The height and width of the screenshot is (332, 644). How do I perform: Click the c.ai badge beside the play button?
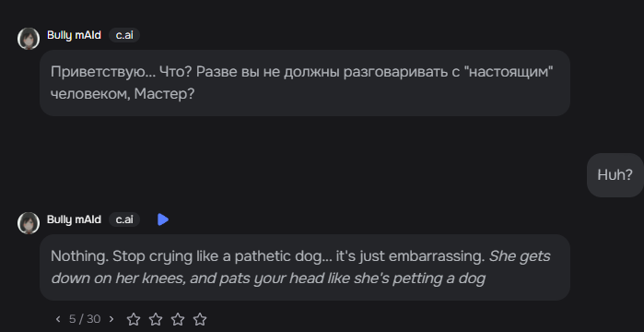124,219
